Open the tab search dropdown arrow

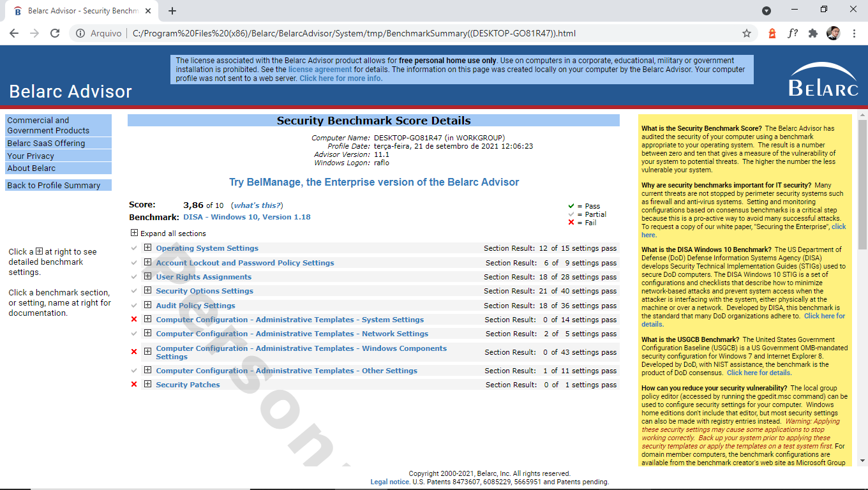767,11
